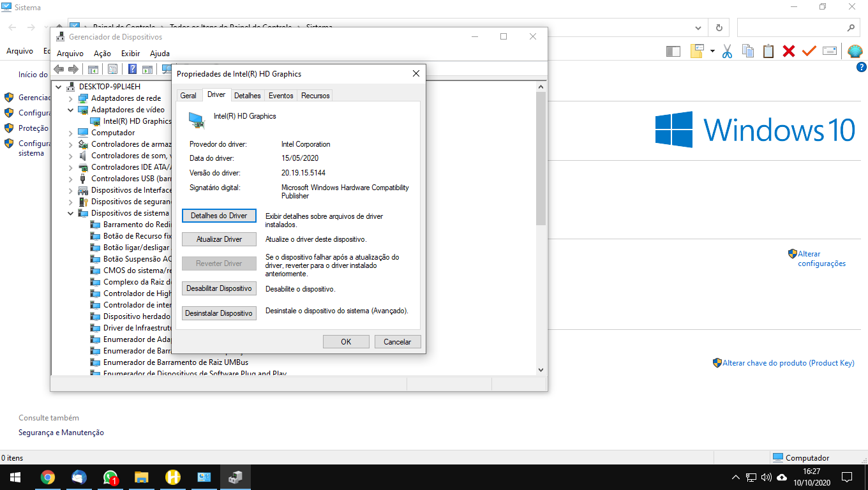Open the Ajuda menu in Device Manager
Screen dimensions: 868x490
(x=160, y=54)
